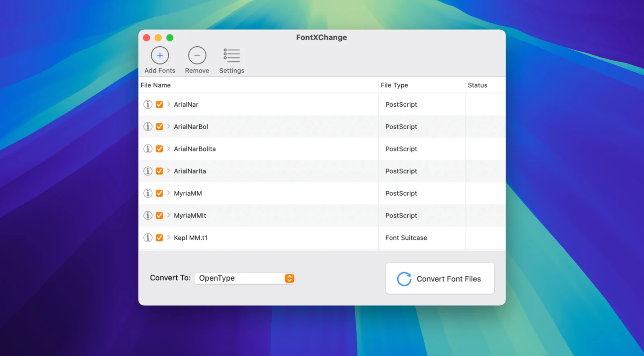
Task: Deselect the Kepl MM.t1 checkbox
Action: [159, 238]
